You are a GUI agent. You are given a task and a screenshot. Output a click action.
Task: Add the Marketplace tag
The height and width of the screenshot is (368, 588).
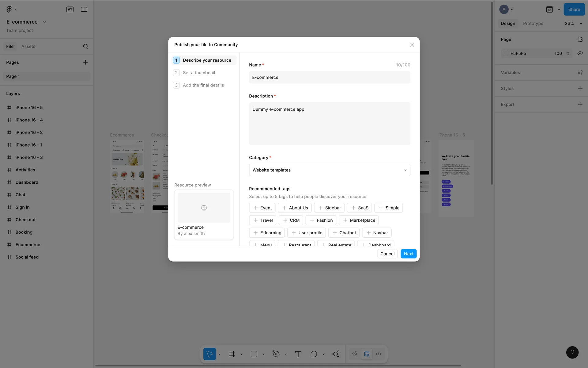coord(359,220)
